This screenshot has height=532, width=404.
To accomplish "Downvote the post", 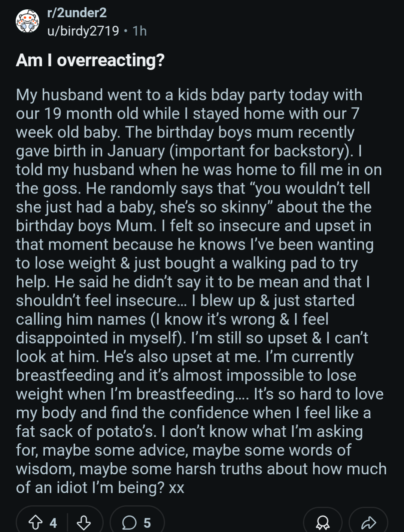I will (x=83, y=523).
